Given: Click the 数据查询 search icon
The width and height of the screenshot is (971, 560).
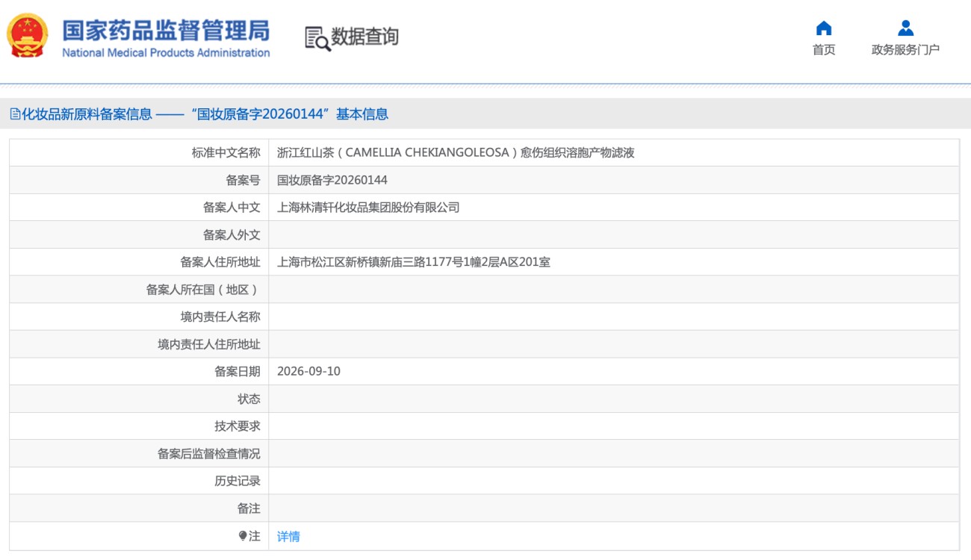Looking at the screenshot, I should [317, 38].
